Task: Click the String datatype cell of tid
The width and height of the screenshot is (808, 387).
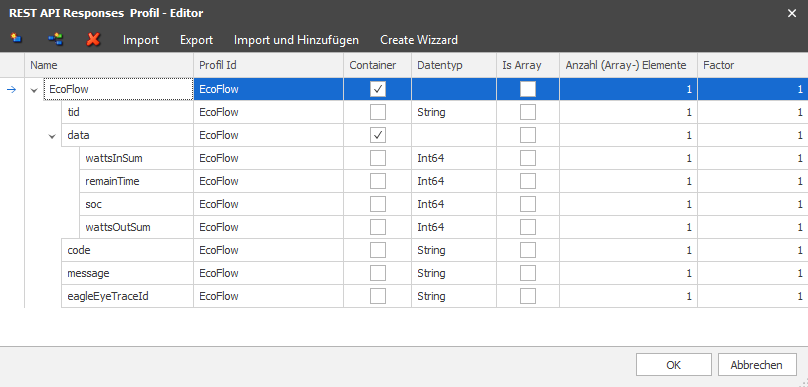Action: [454, 112]
